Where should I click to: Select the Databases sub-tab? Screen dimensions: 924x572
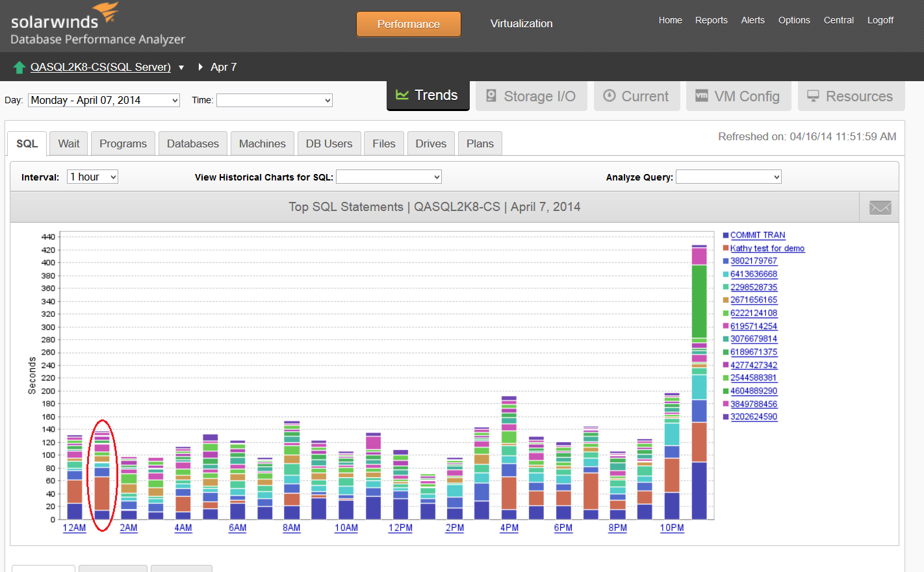(193, 143)
